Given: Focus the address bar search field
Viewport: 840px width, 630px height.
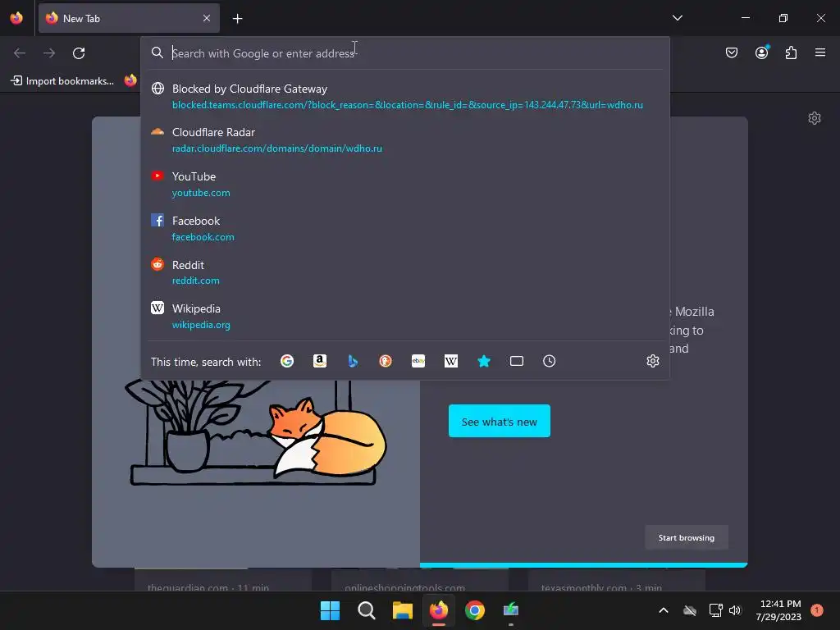Looking at the screenshot, I should [x=407, y=53].
